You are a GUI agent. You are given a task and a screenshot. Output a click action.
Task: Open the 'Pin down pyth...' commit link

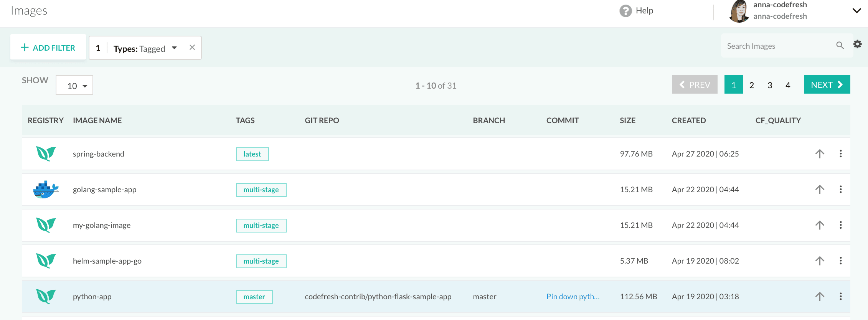point(573,297)
